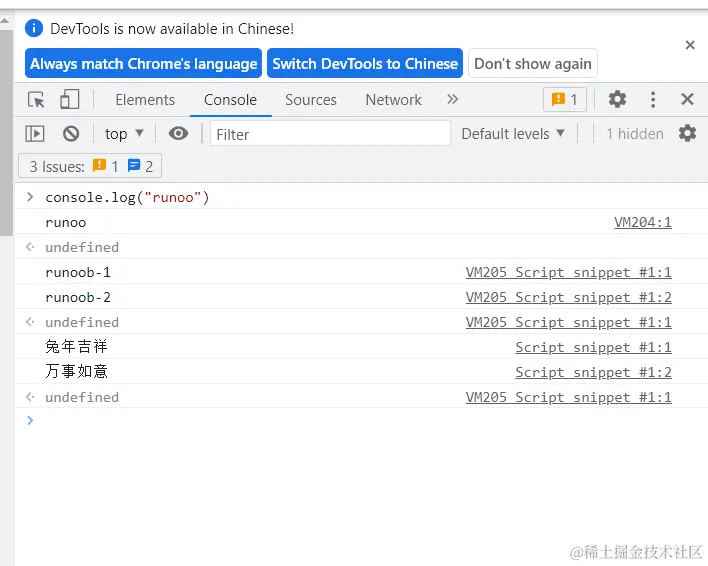
Task: Open the top JavaScript context dropdown
Action: click(124, 134)
